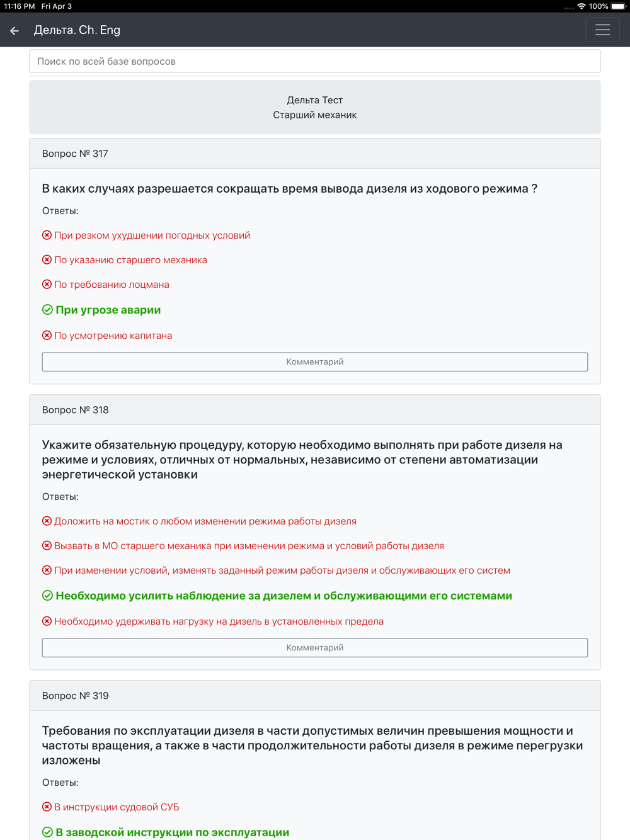Expand Комментарий under question 317
This screenshot has height=840, width=630.
[315, 362]
